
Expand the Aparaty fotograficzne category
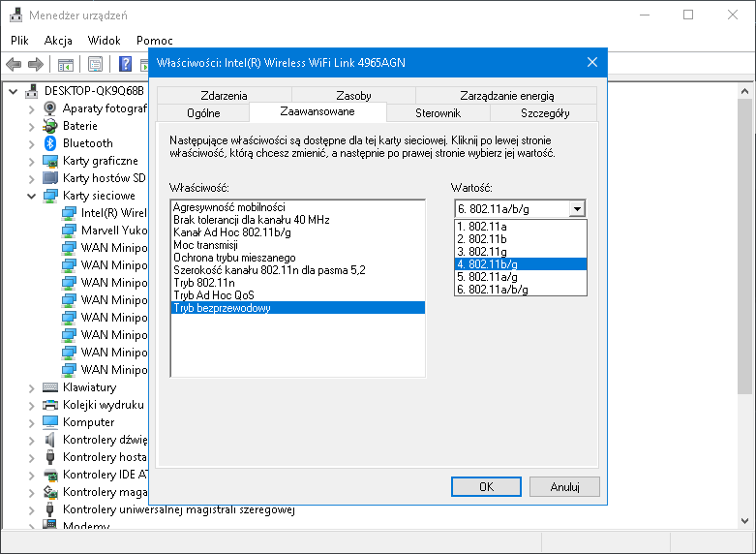(32, 108)
